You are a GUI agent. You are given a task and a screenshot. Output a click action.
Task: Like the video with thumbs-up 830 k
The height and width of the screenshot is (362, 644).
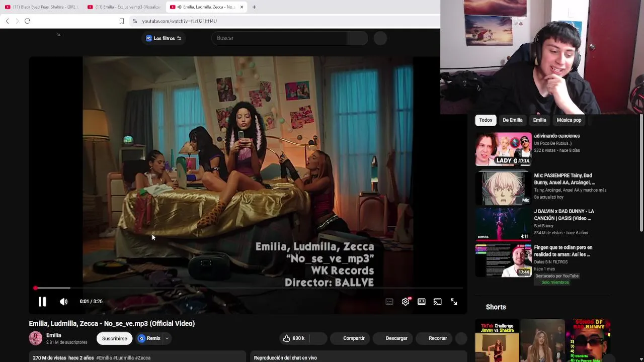pos(294,338)
